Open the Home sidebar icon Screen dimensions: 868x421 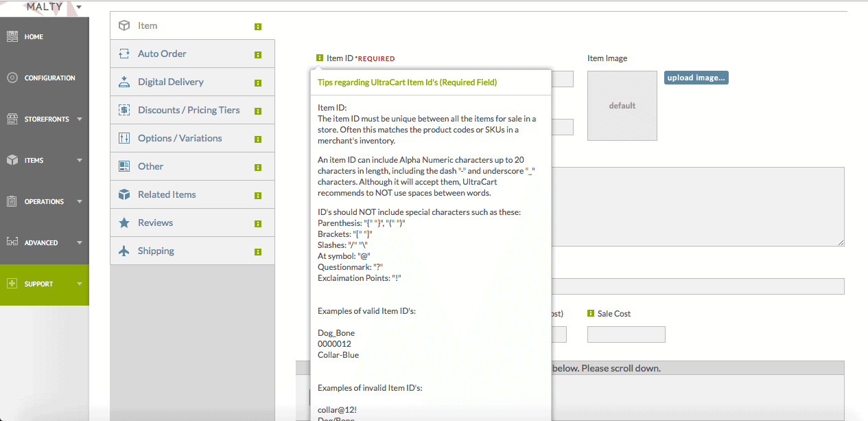click(12, 37)
